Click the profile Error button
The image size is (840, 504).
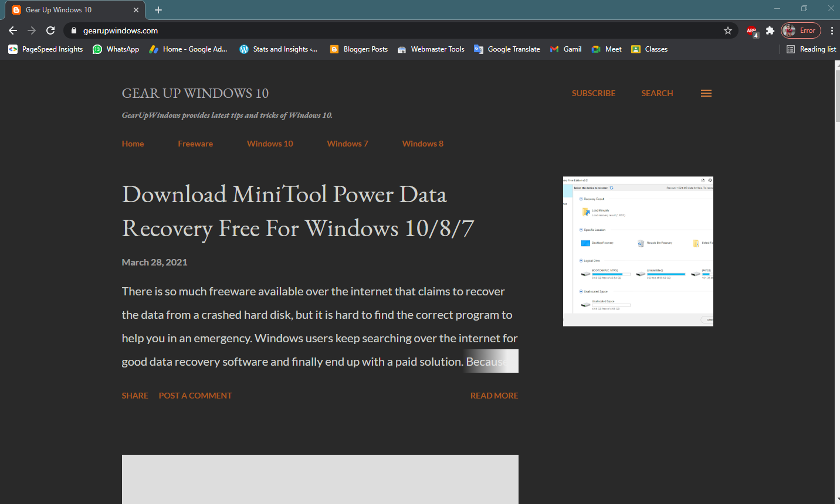801,30
